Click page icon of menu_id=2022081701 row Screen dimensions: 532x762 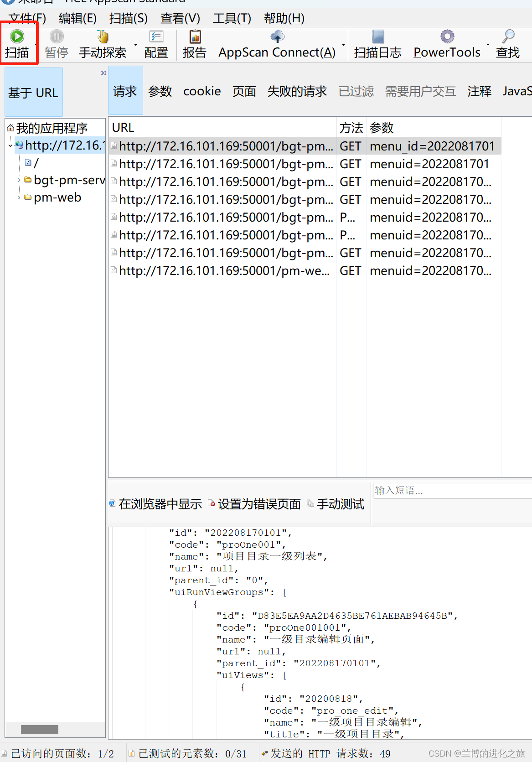(114, 146)
